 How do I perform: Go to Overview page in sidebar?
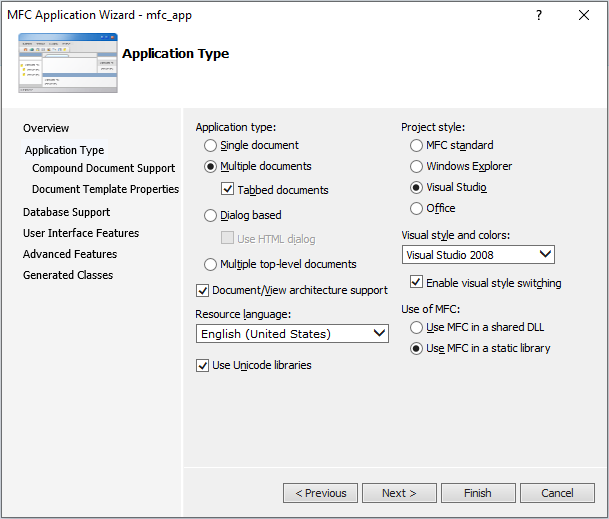46,128
